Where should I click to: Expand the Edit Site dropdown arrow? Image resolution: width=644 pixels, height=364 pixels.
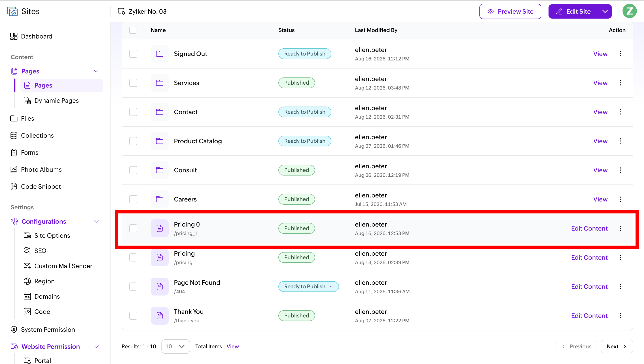pos(605,11)
